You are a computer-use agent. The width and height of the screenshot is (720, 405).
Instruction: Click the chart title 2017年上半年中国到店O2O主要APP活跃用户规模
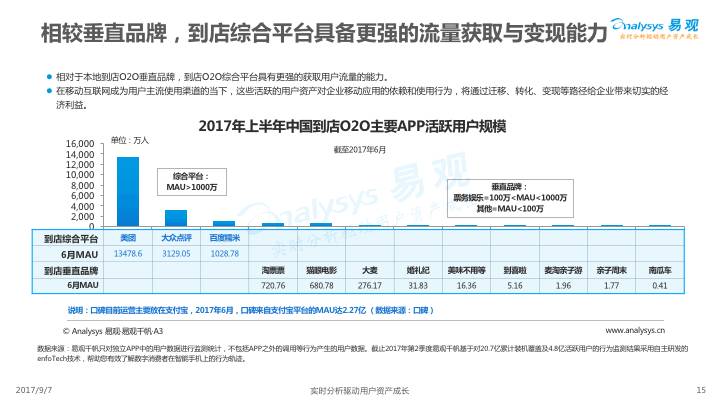tap(352, 126)
